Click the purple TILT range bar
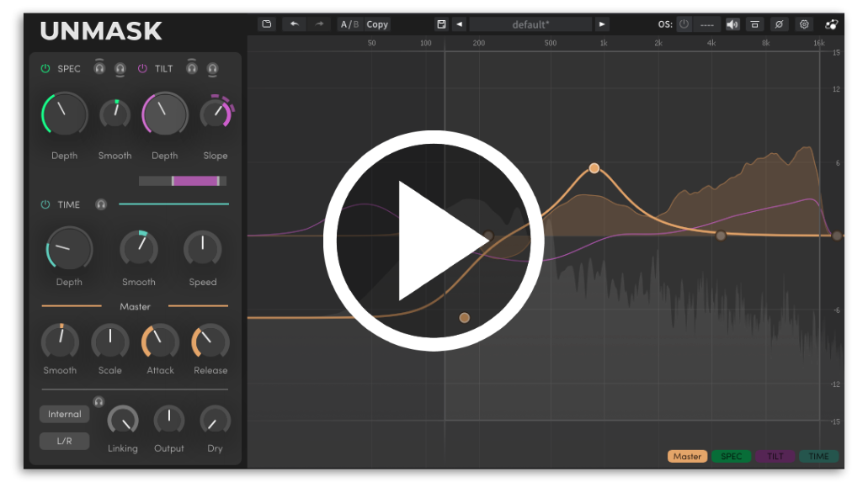 (x=196, y=181)
